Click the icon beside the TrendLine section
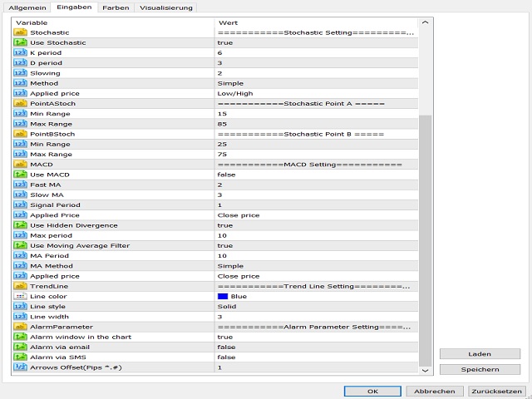Image resolution: width=532 pixels, height=399 pixels. click(21, 286)
